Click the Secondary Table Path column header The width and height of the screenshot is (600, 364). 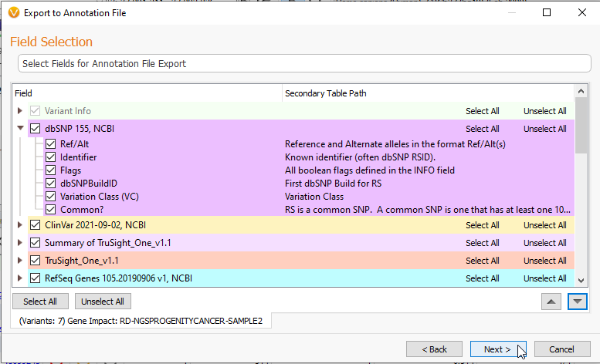(x=429, y=93)
